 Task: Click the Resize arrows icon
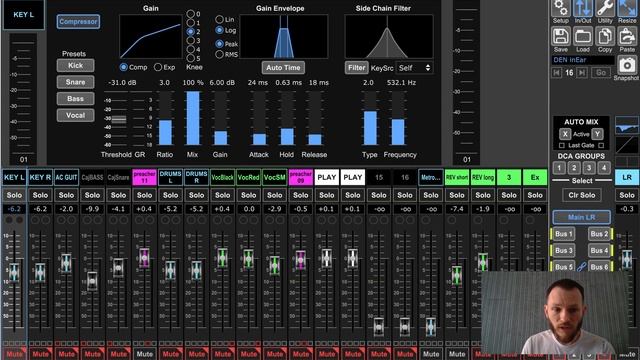click(x=627, y=9)
